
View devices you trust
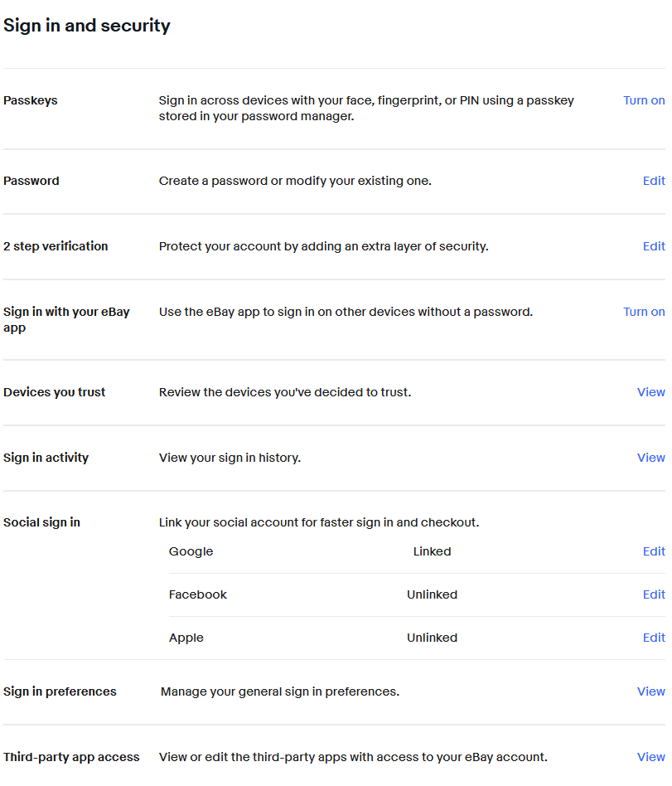pyautogui.click(x=650, y=392)
